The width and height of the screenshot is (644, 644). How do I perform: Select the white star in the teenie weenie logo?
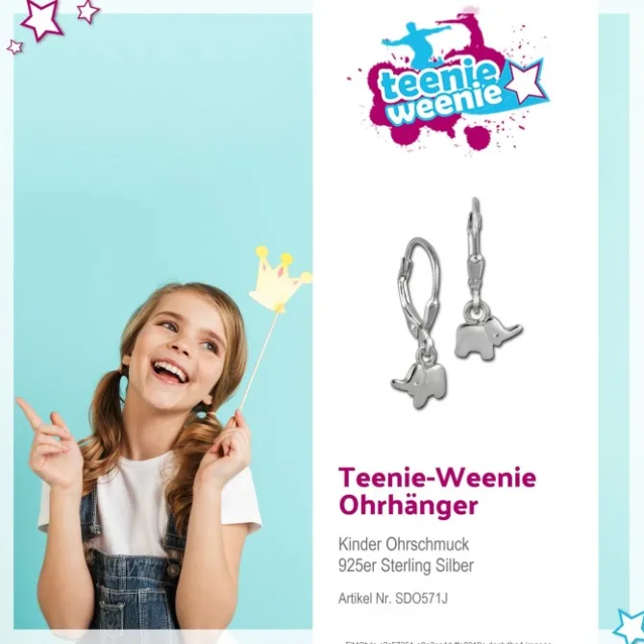(524, 82)
